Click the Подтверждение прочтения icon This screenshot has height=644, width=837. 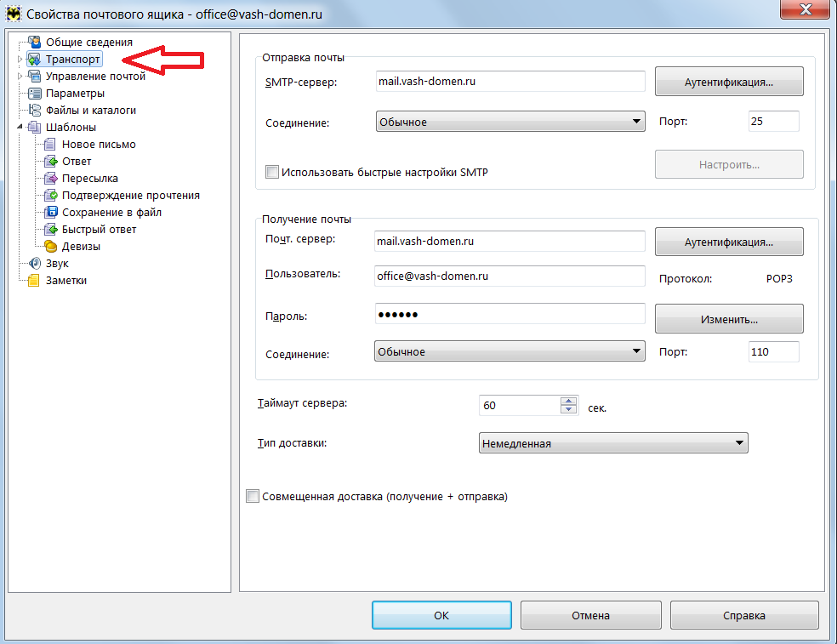tap(50, 195)
